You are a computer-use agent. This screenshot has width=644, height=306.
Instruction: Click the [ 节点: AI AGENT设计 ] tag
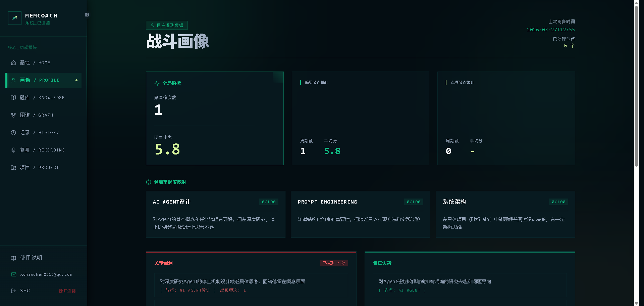coord(188,290)
